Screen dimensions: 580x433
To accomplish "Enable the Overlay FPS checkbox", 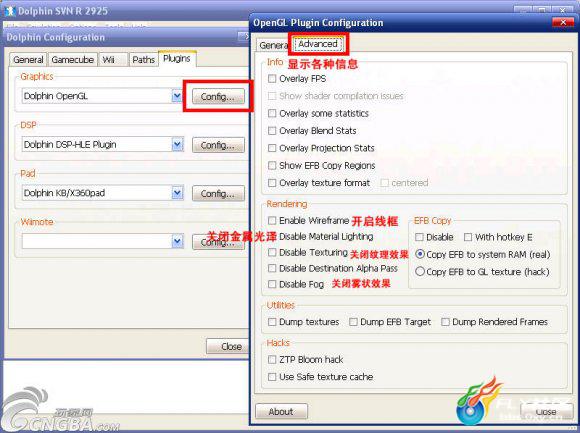I will (272, 78).
